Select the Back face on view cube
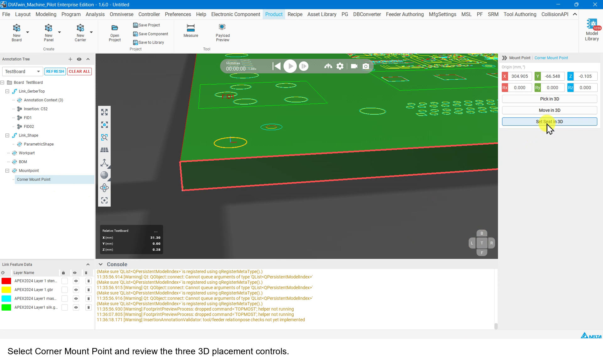This screenshot has height=364, width=603. click(x=482, y=233)
